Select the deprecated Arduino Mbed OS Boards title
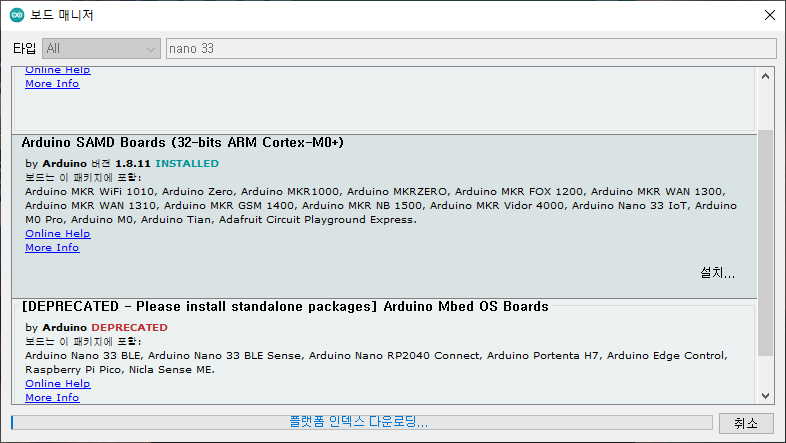Screen dimensions: 786x443 pyautogui.click(x=285, y=306)
